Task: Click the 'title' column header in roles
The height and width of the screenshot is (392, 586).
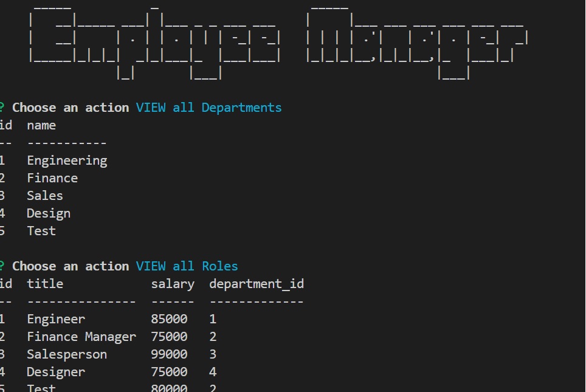Action: (45, 284)
